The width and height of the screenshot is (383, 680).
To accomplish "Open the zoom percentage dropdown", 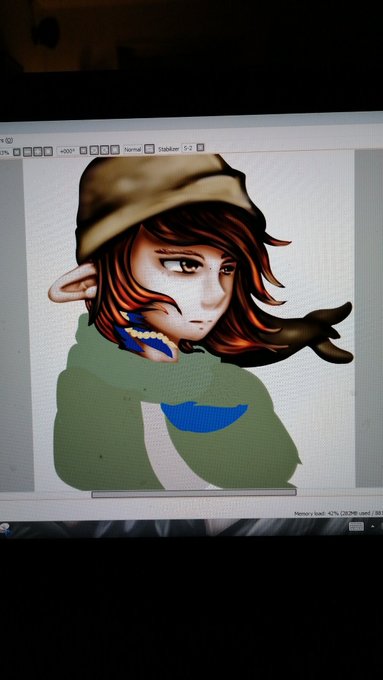I will point(16,152).
